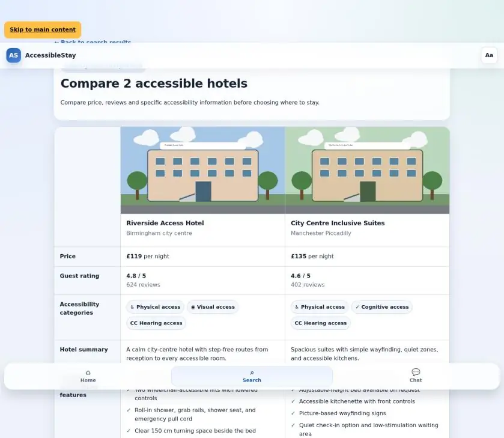
Task: Click wheelchair icon in City Centre's Physical access
Action: (x=297, y=307)
